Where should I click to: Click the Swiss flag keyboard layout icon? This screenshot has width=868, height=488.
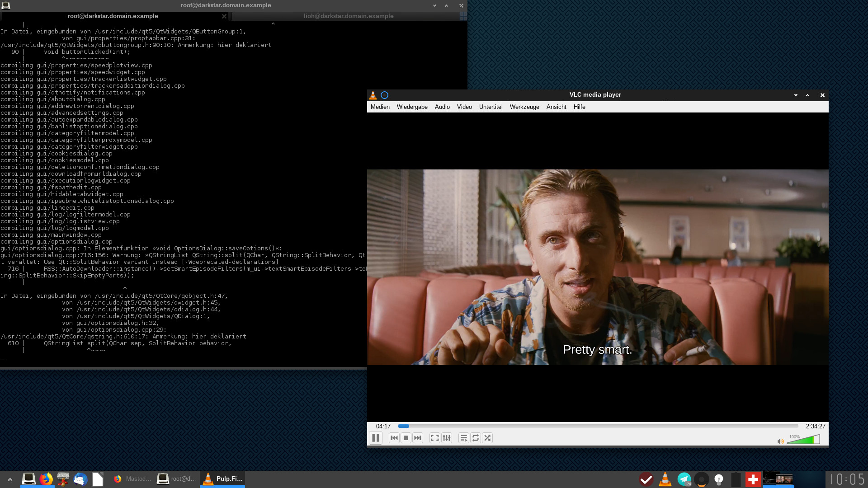point(753,479)
